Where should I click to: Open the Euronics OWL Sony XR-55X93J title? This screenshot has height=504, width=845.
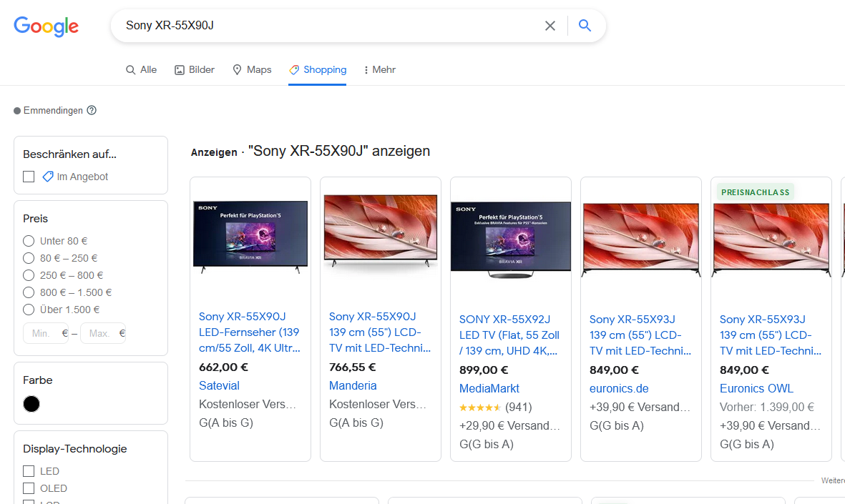tap(771, 335)
